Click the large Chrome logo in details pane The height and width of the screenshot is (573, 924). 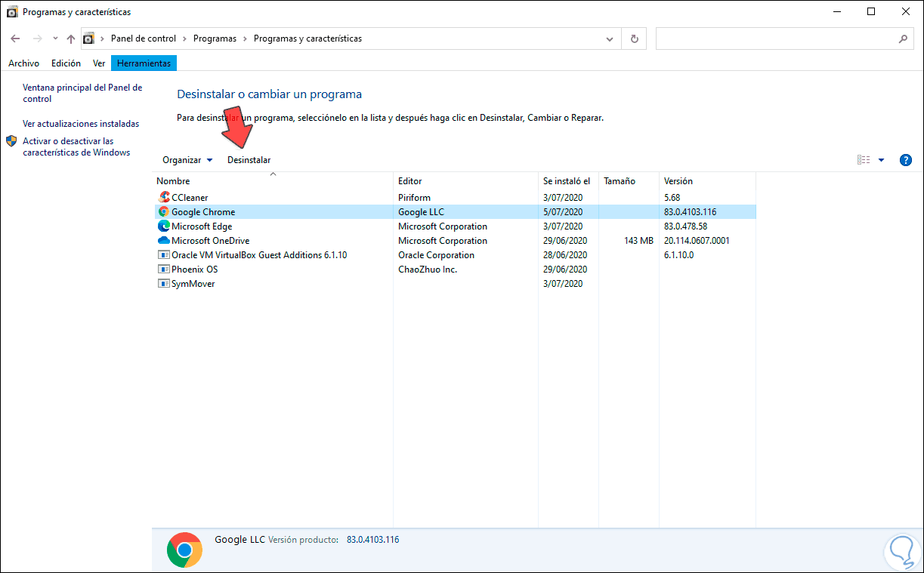[184, 550]
